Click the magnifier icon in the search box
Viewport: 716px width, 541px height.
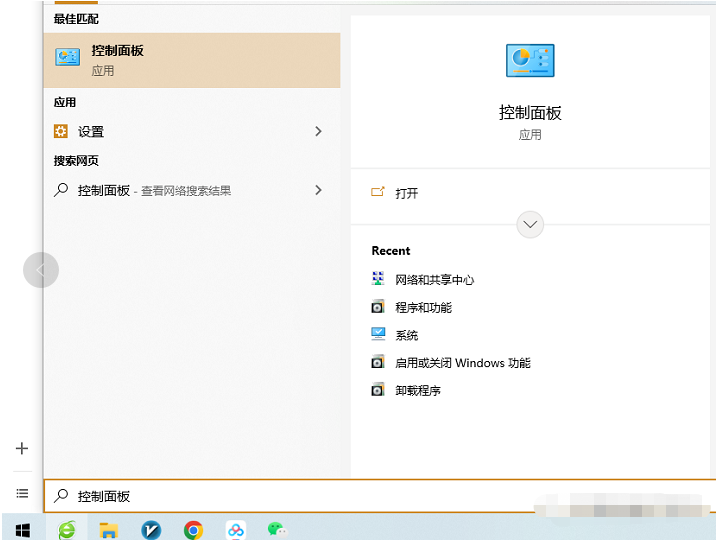click(x=61, y=495)
